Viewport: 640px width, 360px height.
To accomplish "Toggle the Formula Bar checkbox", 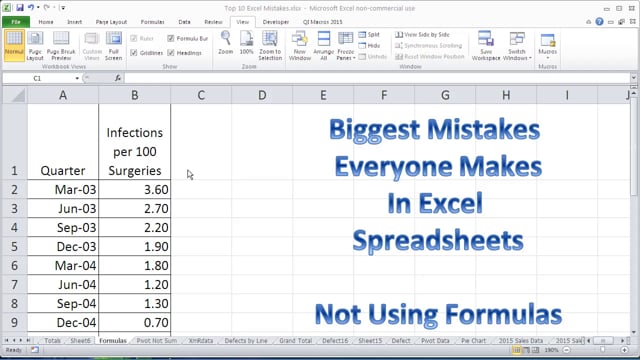I will pyautogui.click(x=171, y=38).
